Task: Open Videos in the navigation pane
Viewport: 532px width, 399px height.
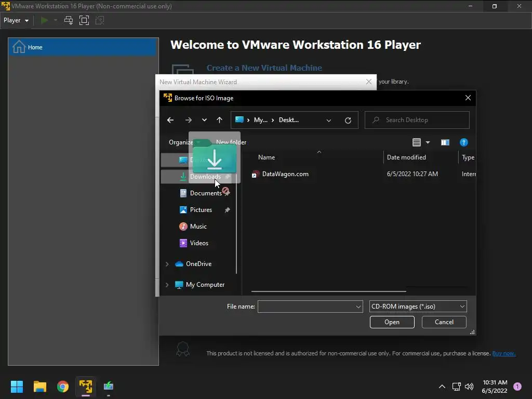Action: (x=198, y=243)
